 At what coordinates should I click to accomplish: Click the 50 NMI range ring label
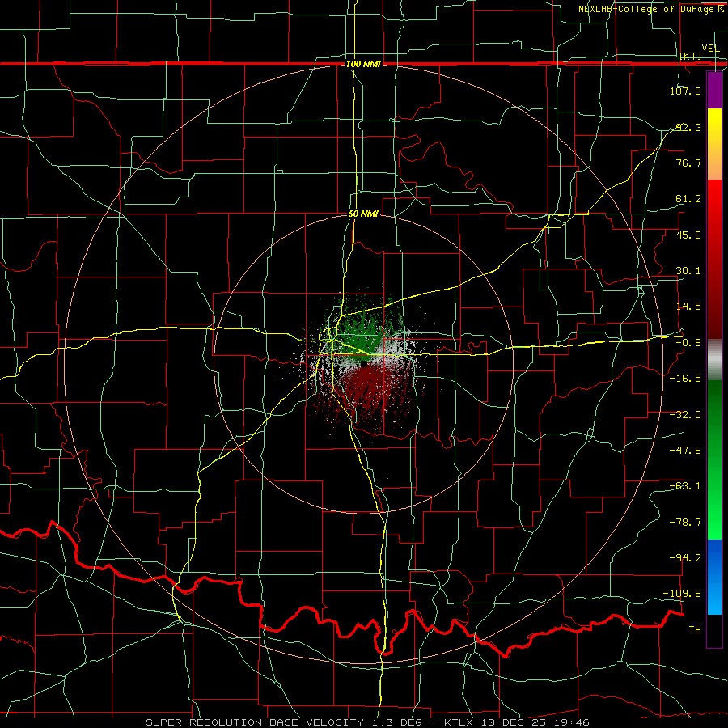point(363,214)
